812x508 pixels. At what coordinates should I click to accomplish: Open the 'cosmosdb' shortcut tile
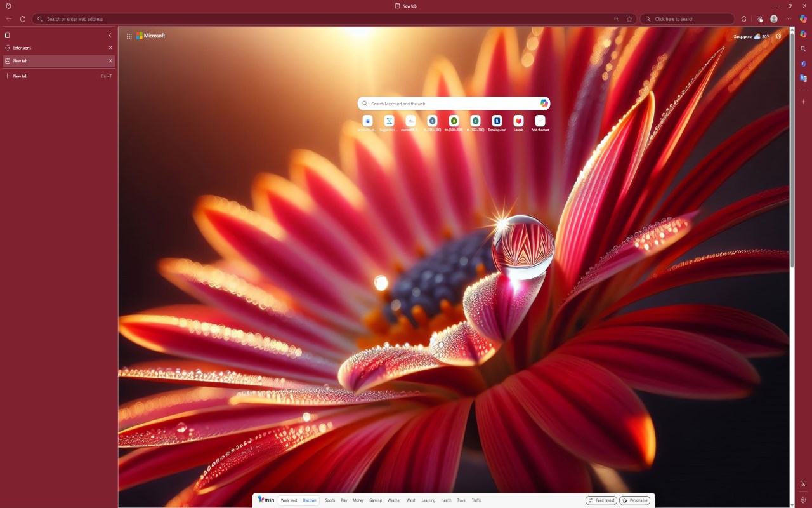[x=410, y=123]
